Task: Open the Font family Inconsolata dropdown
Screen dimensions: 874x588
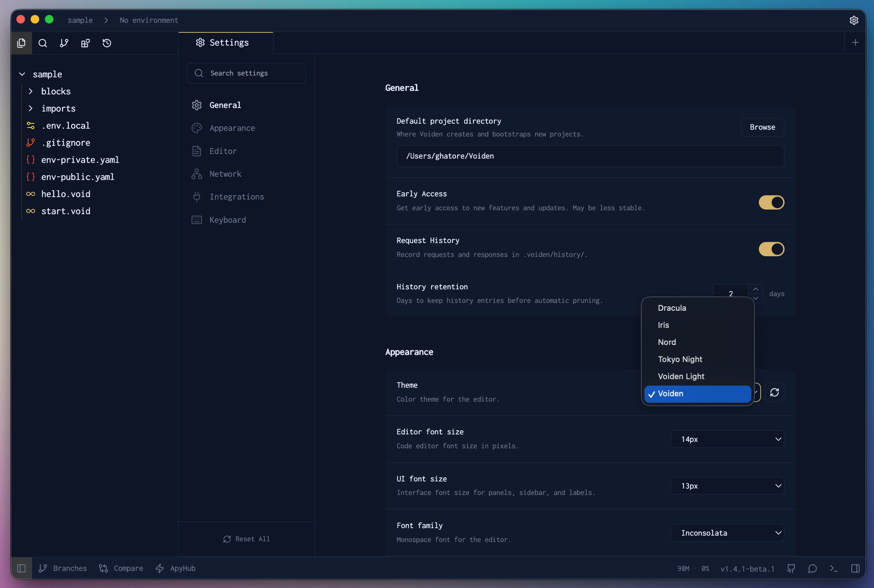Action: tap(727, 533)
